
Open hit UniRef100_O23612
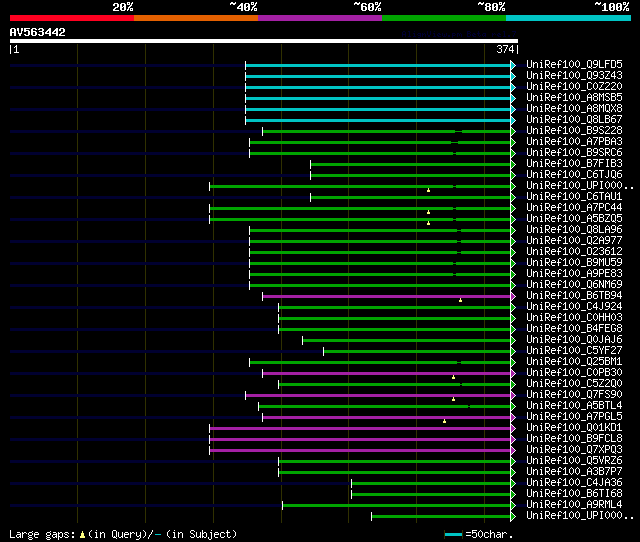[574, 252]
